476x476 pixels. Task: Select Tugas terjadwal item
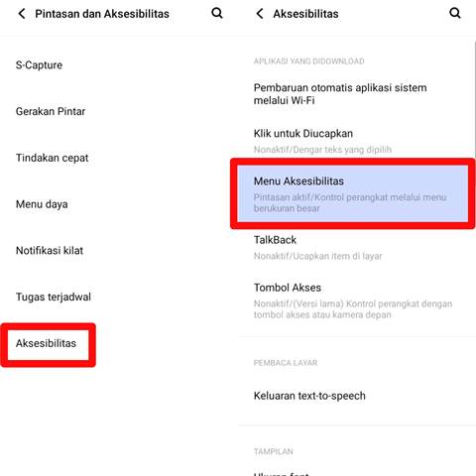coord(119,297)
